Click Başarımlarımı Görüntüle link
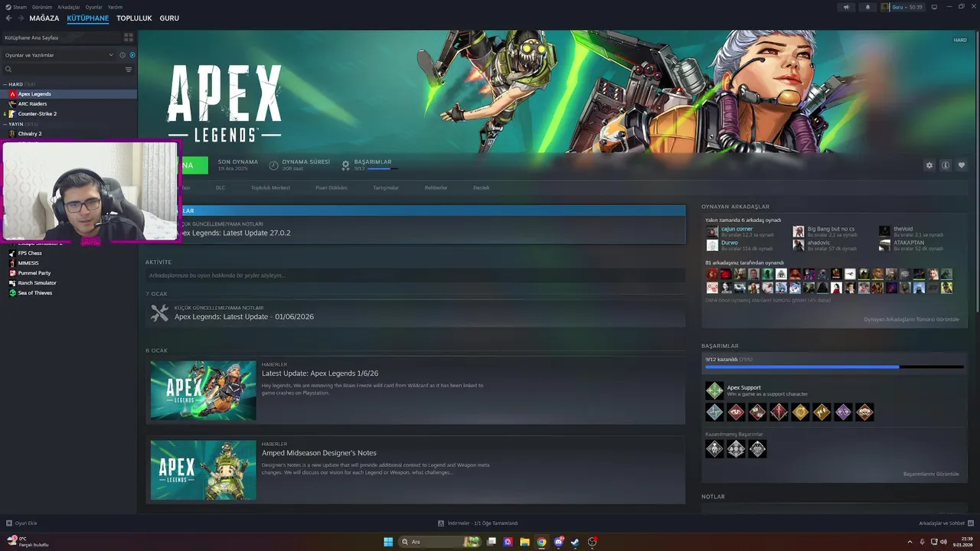The width and height of the screenshot is (980, 551). coord(931,474)
